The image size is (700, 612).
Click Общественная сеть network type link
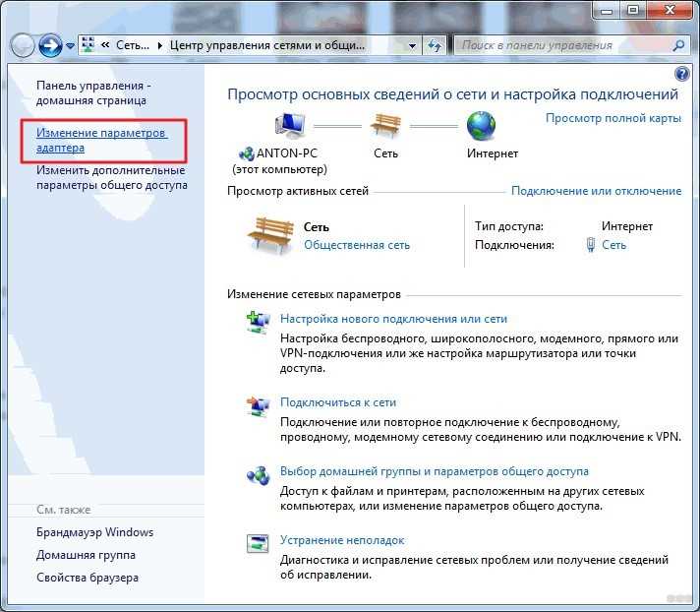(x=357, y=245)
